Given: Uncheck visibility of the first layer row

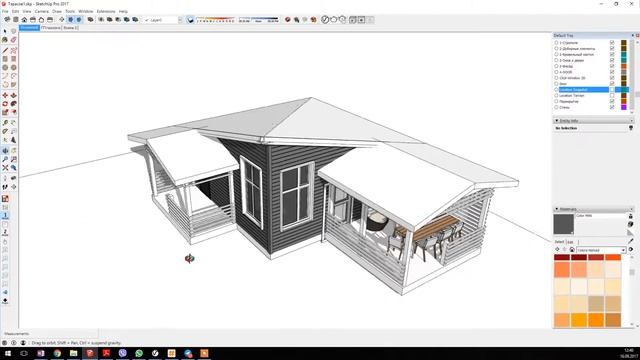Looking at the screenshot, I should (x=612, y=42).
